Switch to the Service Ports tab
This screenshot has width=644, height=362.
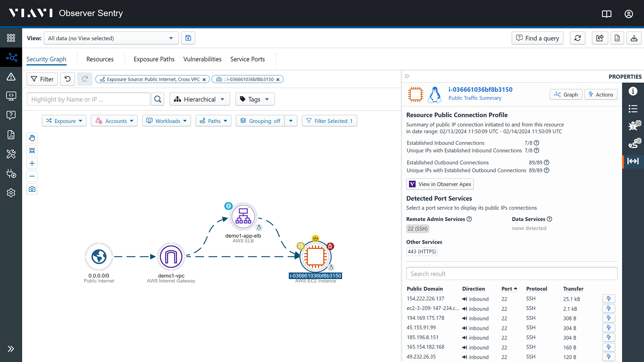click(248, 59)
